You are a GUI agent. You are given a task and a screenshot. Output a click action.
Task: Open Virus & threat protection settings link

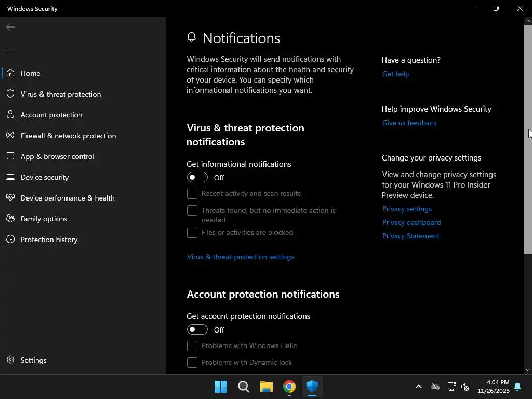(240, 257)
